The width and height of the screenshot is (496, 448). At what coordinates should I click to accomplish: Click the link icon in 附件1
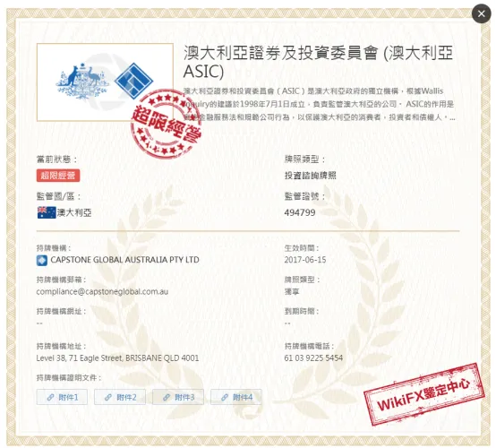[50, 397]
